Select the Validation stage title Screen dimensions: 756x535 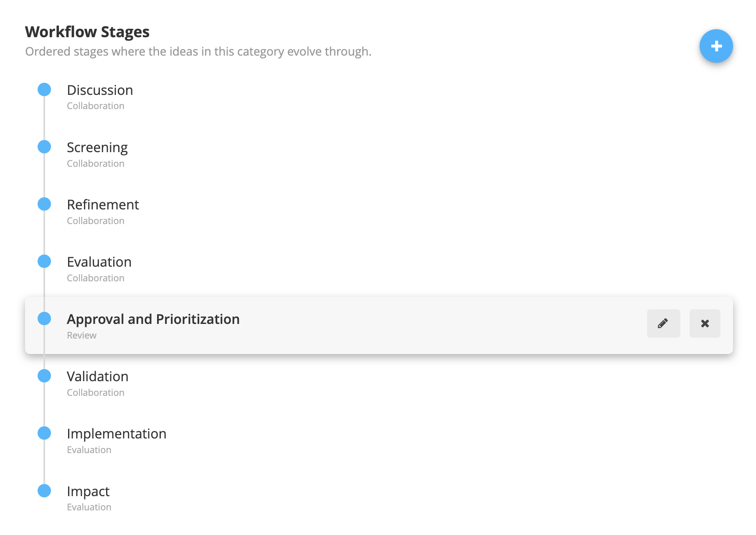[97, 377]
